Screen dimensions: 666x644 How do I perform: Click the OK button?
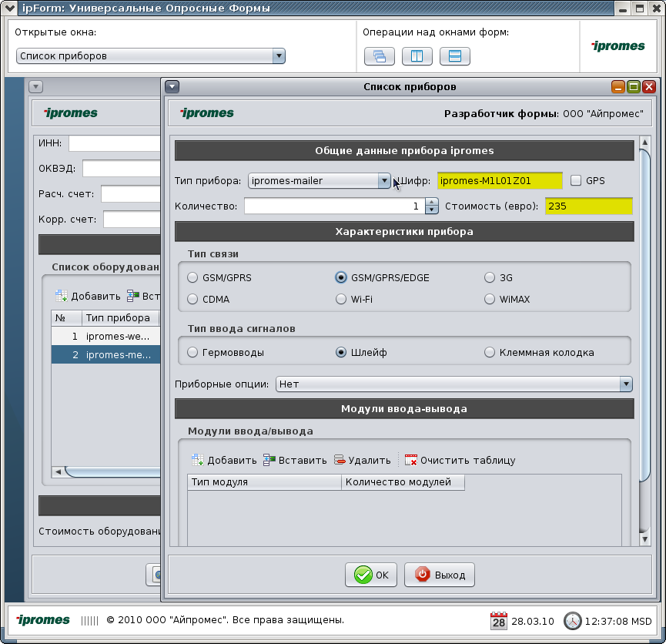371,575
